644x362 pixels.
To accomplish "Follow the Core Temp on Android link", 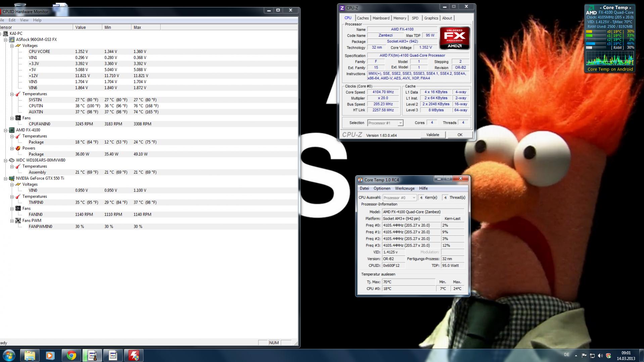I will click(x=610, y=69).
